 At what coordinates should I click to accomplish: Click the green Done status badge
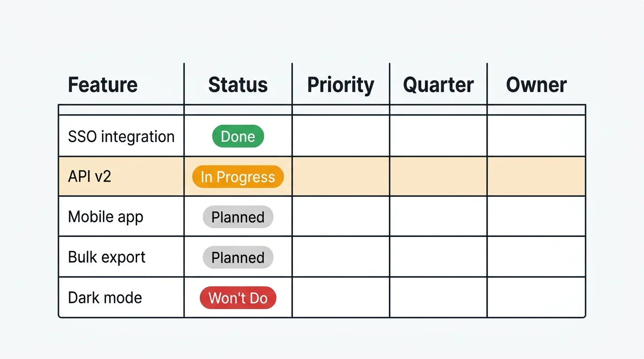238,136
